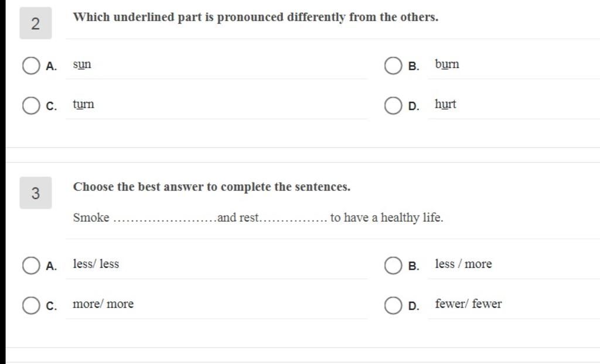Pick radio circle for D fewer/ fewer
This screenshot has width=600, height=364.
393,305
